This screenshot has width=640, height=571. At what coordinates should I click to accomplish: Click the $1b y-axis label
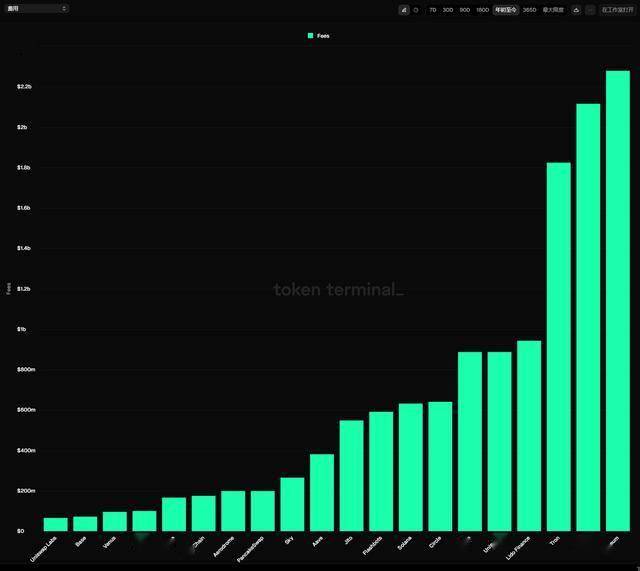[22, 329]
